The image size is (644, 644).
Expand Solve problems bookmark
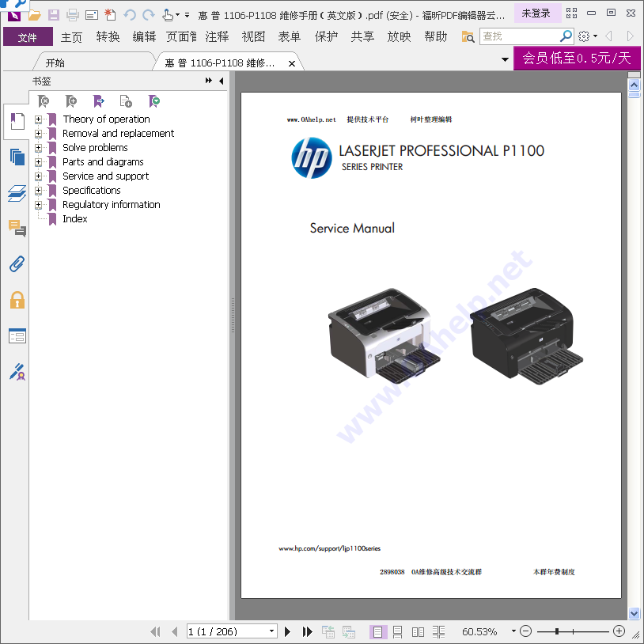[38, 148]
